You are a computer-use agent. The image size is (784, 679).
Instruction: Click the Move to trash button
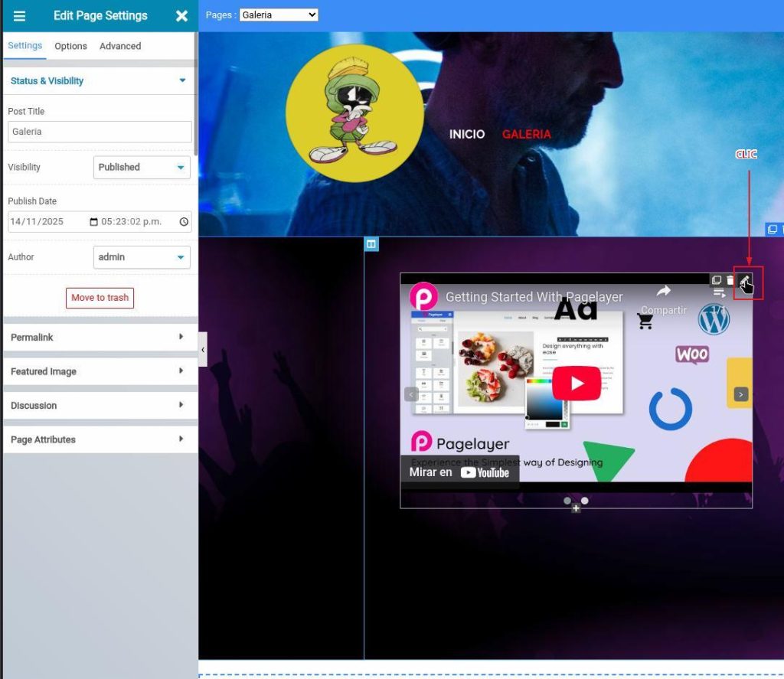click(x=100, y=298)
